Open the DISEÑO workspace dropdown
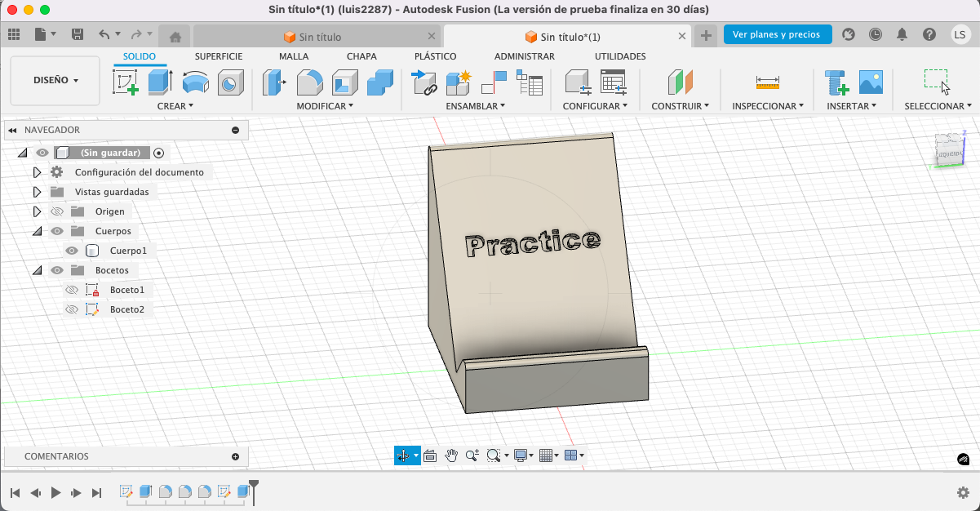The width and height of the screenshot is (980, 511). coord(55,80)
